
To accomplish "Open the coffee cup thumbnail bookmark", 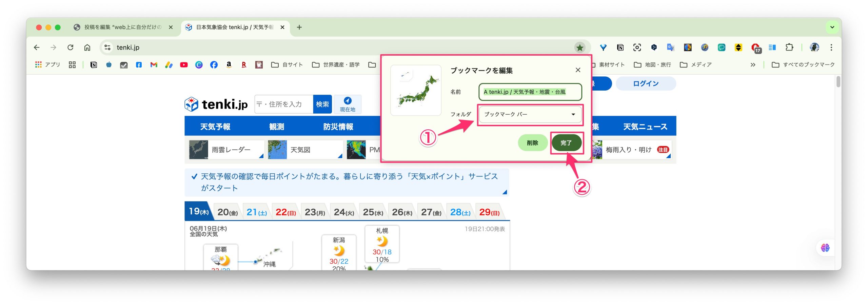I will point(259,64).
